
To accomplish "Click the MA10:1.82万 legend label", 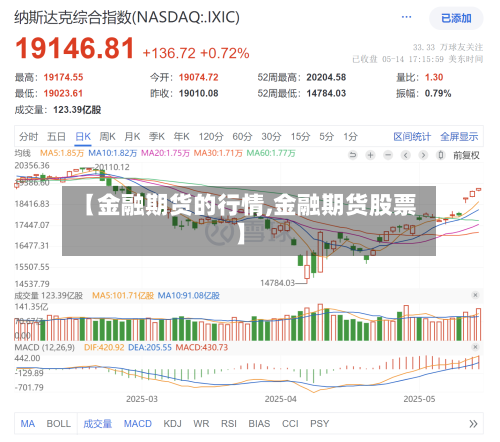I will click(x=112, y=153).
